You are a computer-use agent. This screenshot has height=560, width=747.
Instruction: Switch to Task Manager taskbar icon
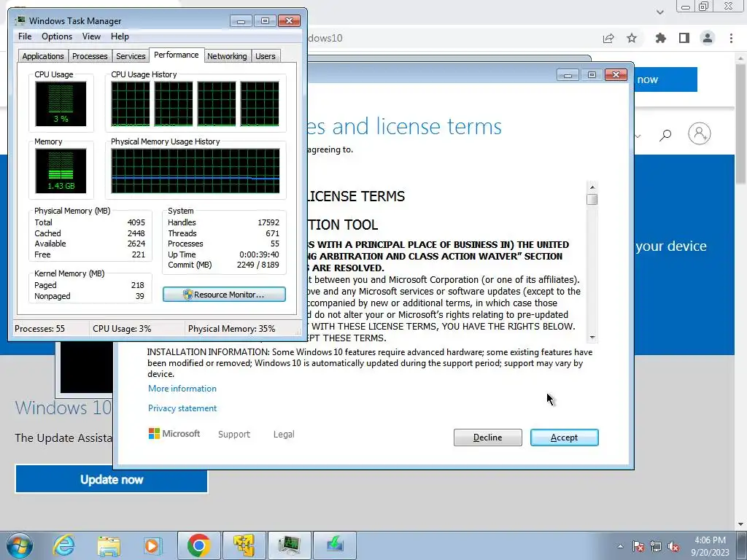[x=290, y=545]
